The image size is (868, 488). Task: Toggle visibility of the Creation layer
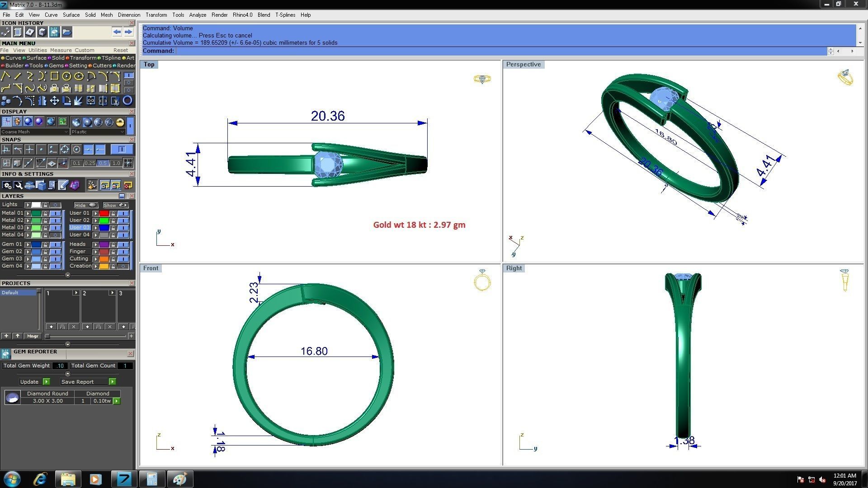[x=123, y=266]
